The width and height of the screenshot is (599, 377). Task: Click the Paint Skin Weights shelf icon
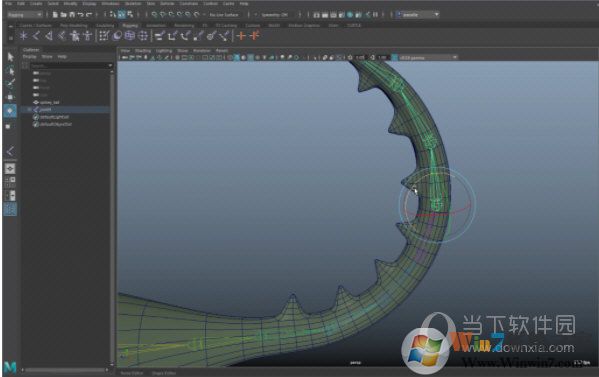click(x=104, y=36)
